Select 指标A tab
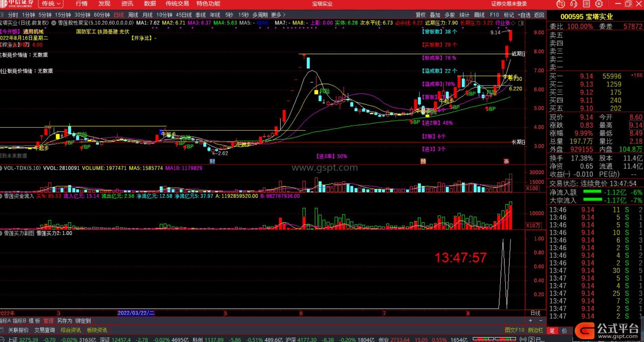Screen dimensions: 644x342 tap(5, 321)
